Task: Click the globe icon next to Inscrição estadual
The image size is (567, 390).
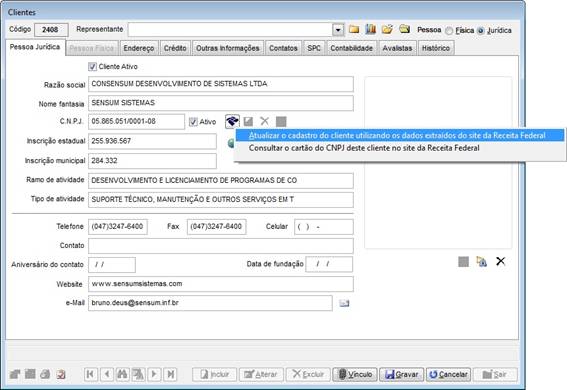Action: (231, 143)
